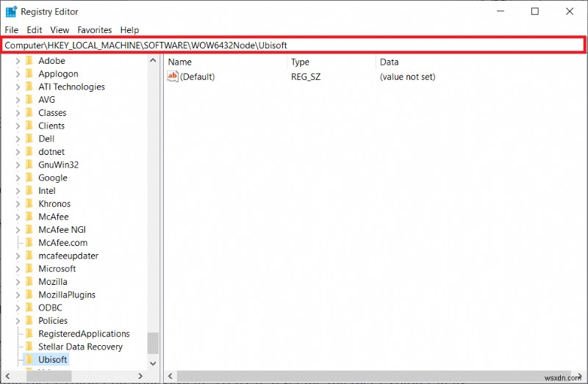This screenshot has height=384, width=588.
Task: Select the Mozilla key
Action: click(53, 282)
